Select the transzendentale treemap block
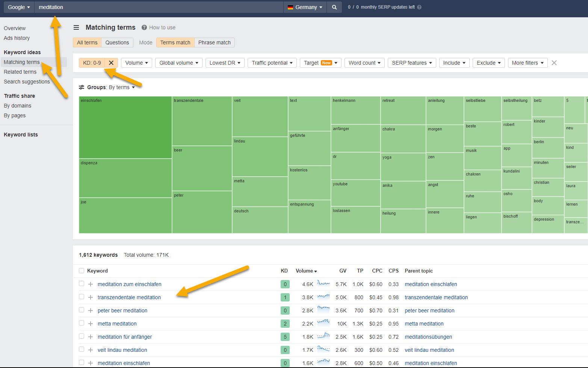The height and width of the screenshot is (368, 588). (202, 121)
